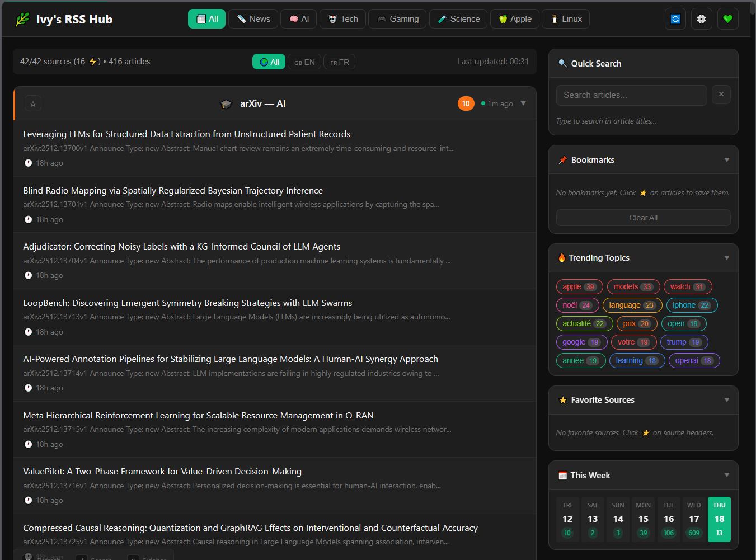This screenshot has height=560, width=756.
Task: Open the AI-Powered Annotation Pipelines article
Action: pyautogui.click(x=231, y=359)
